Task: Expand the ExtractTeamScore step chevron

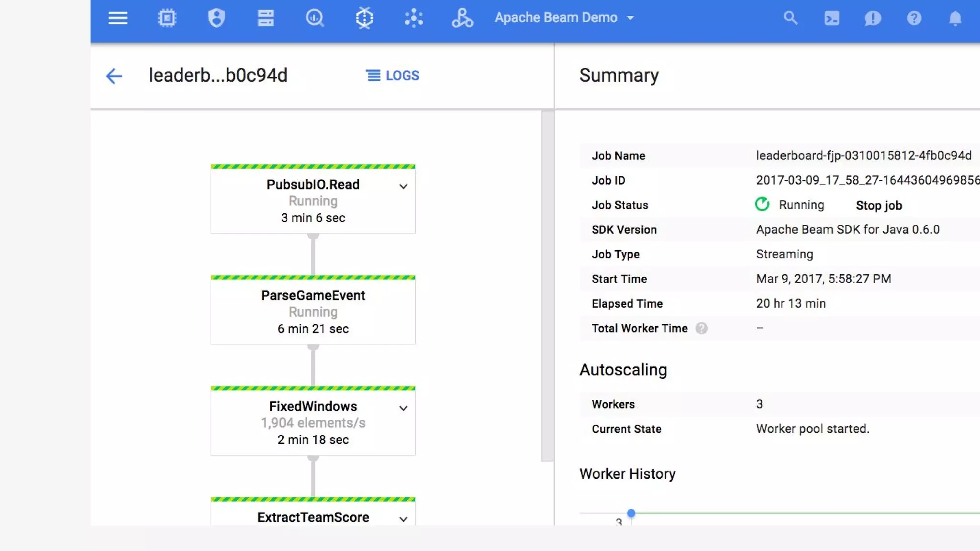Action: tap(403, 519)
